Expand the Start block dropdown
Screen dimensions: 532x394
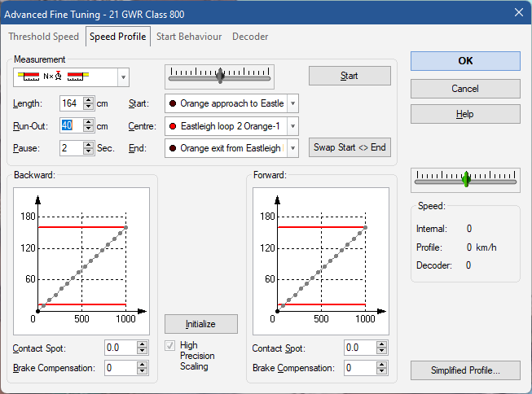pyautogui.click(x=292, y=103)
